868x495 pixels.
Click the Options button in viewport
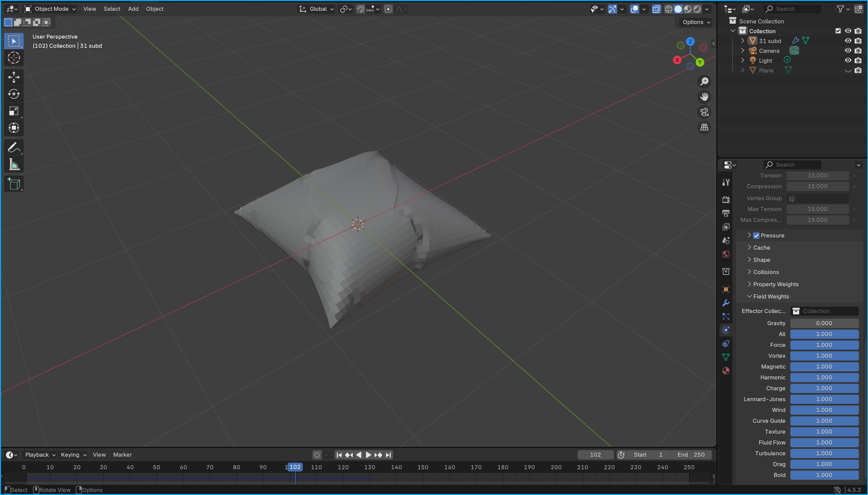click(x=696, y=22)
